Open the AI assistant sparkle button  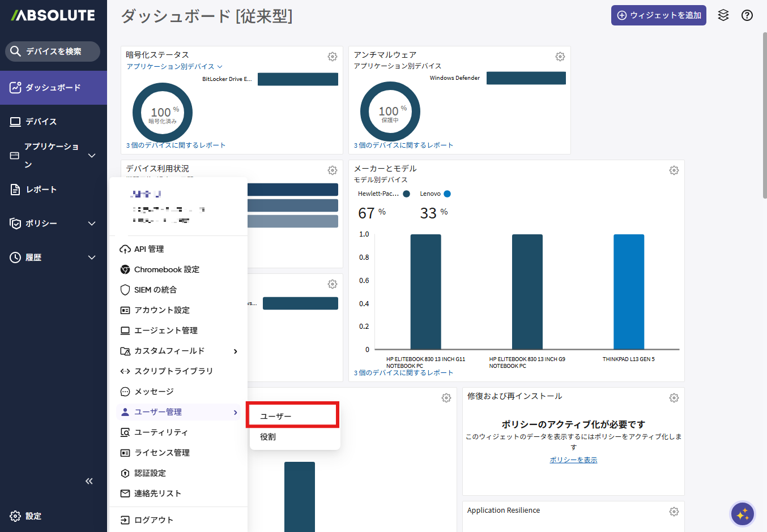click(x=742, y=514)
